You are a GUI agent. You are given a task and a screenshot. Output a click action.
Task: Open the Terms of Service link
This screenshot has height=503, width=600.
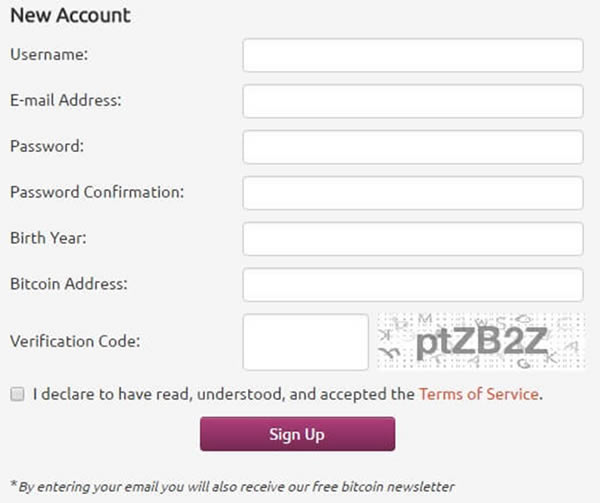pyautogui.click(x=479, y=394)
